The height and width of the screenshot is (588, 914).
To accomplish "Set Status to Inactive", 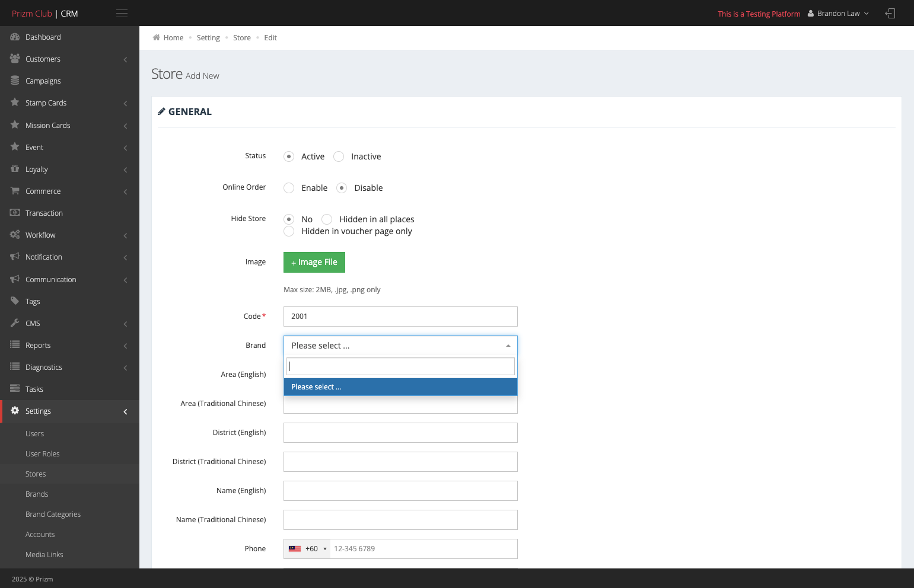I will point(339,156).
